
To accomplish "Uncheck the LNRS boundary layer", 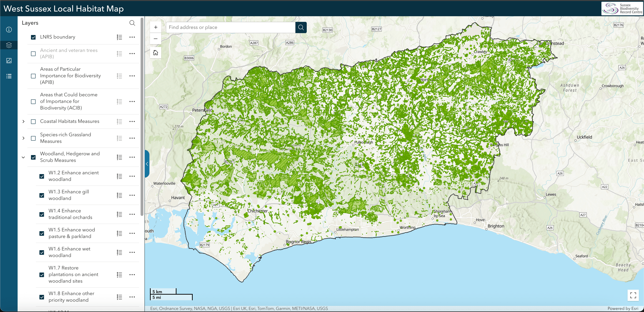I will (33, 37).
